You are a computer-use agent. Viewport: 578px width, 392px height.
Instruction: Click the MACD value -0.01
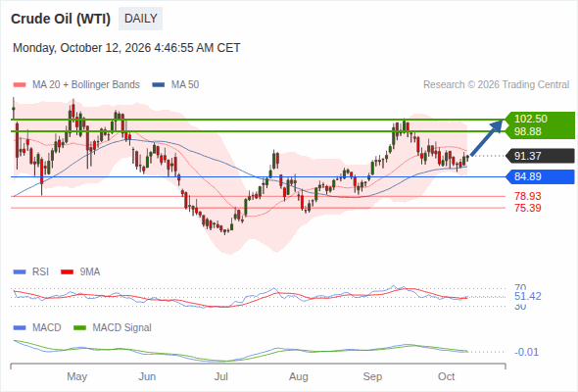click(x=526, y=352)
